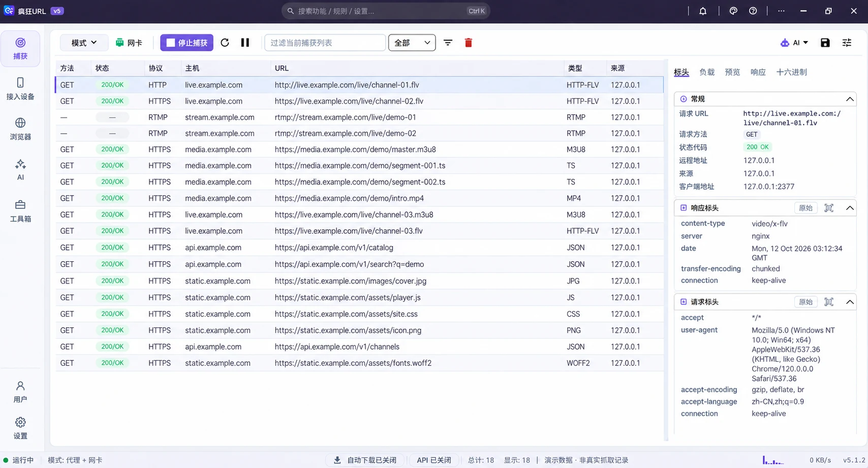Select the assets/site.css row
The height and width of the screenshot is (468, 868).
click(359, 314)
